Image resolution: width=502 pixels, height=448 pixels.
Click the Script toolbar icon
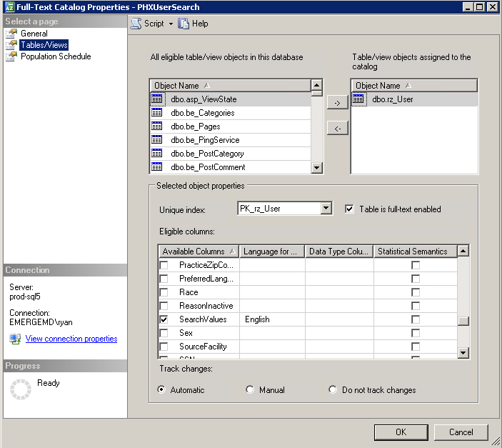pos(136,24)
